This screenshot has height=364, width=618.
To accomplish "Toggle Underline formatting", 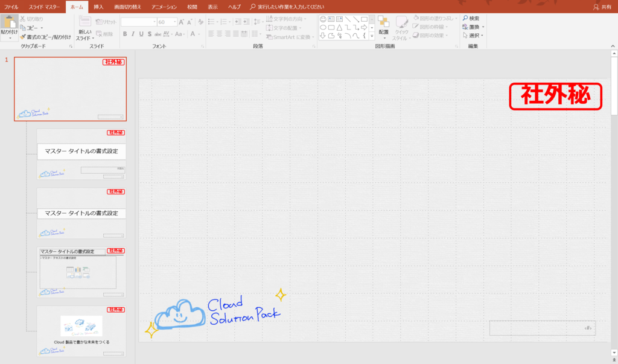I will 141,34.
